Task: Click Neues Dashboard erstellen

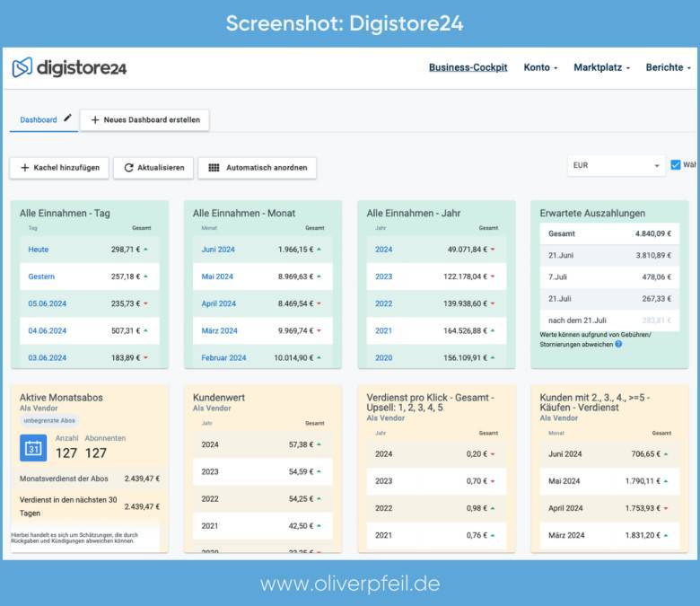Action: 144,119
